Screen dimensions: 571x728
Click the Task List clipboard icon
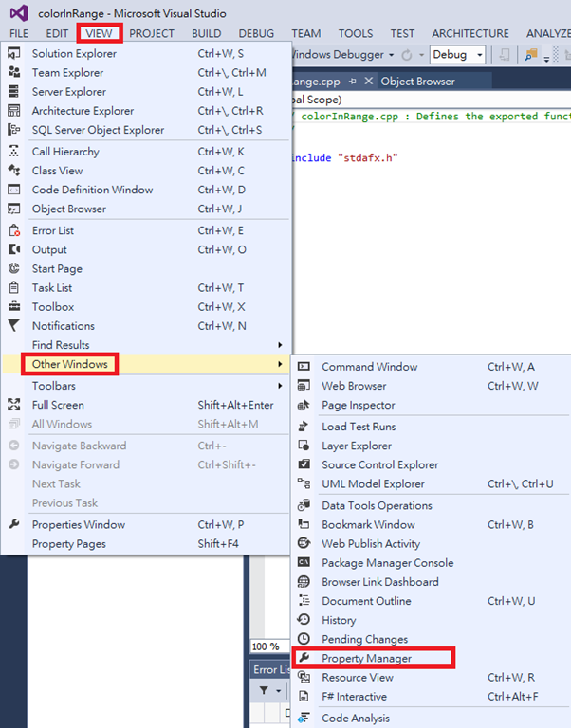(14, 287)
